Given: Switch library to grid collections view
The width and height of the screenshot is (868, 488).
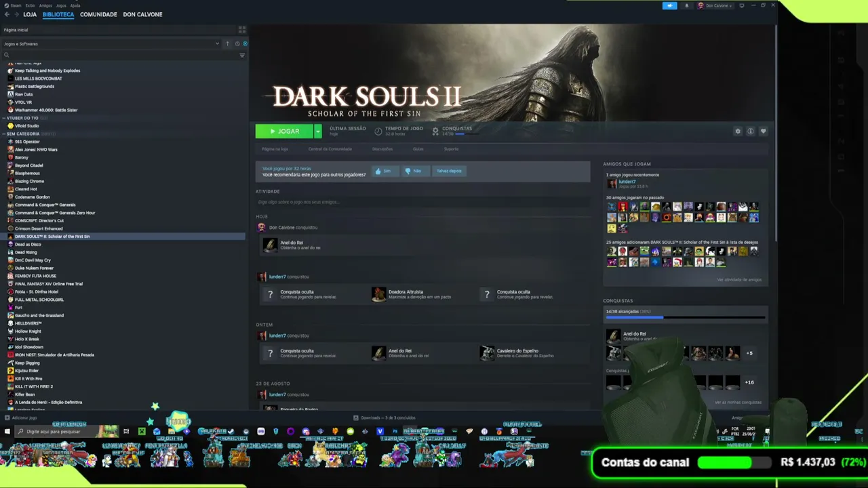Looking at the screenshot, I should pos(241,30).
